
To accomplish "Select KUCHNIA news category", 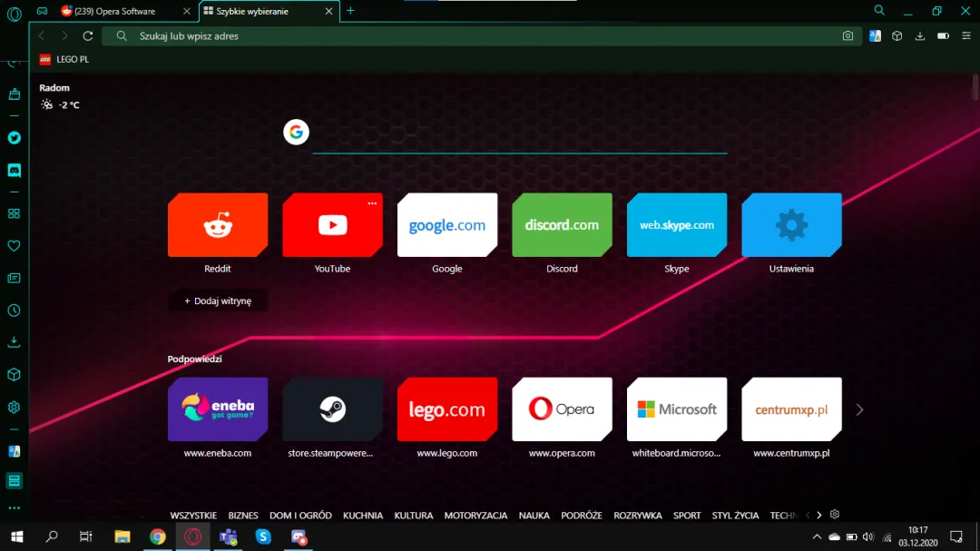I will click(362, 516).
